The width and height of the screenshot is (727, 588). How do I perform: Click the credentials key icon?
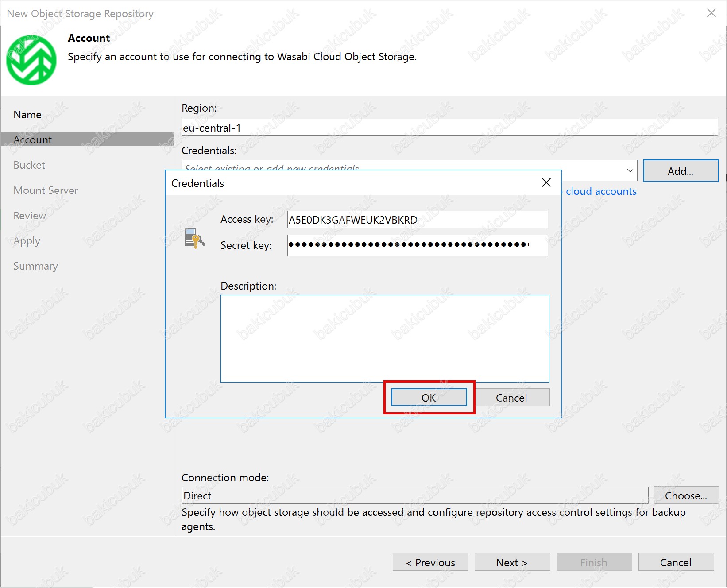[194, 238]
